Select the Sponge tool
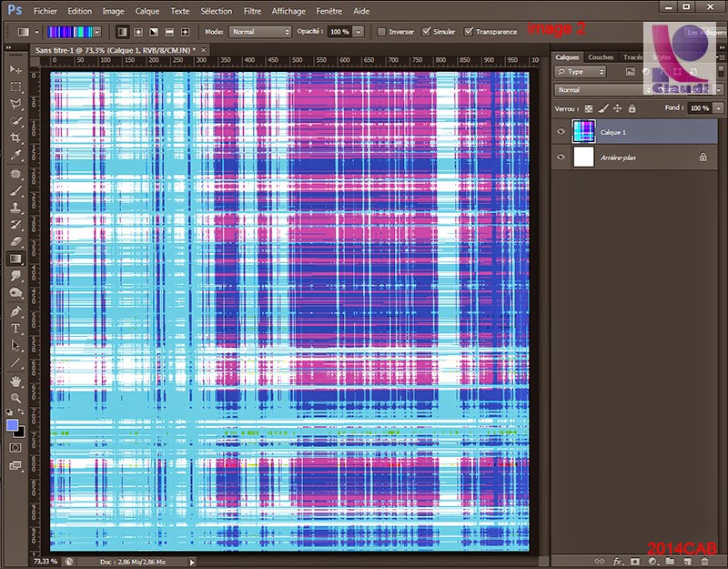Screen dimensions: 728x569 tap(15, 293)
